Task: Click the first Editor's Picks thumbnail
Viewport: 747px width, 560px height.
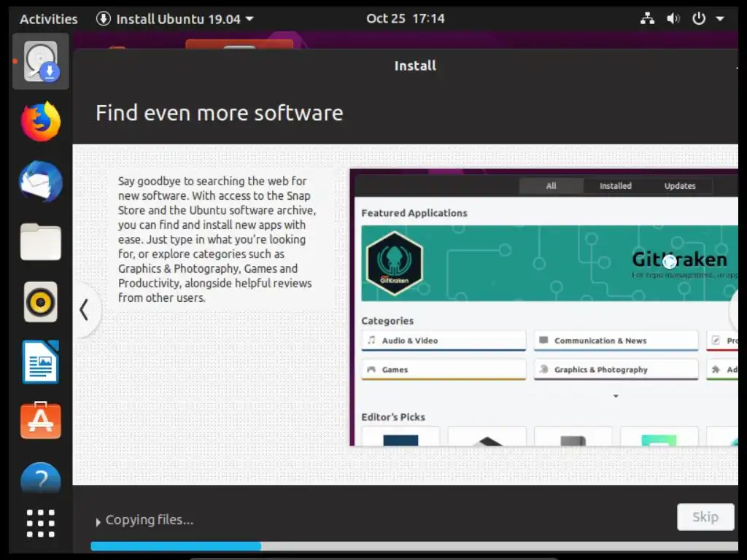Action: tap(400, 437)
